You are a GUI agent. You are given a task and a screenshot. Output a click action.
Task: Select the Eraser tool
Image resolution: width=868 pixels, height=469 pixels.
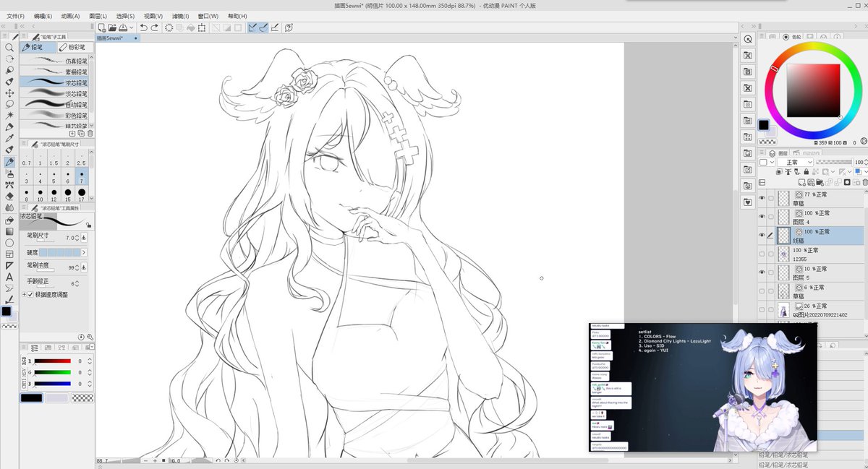tap(9, 196)
